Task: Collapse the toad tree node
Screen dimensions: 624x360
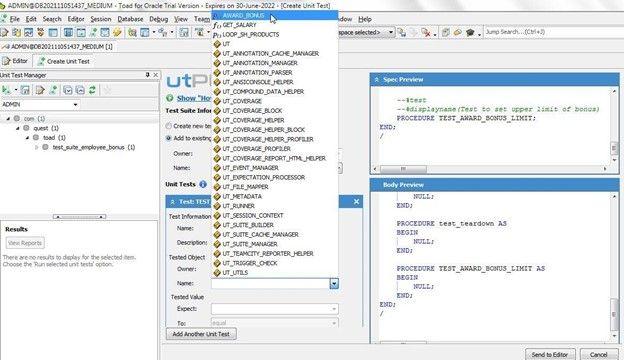Action: click(27, 138)
